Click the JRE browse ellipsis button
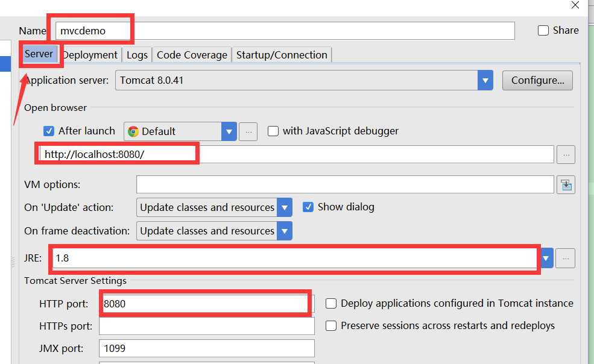The image size is (594, 364). (x=565, y=258)
